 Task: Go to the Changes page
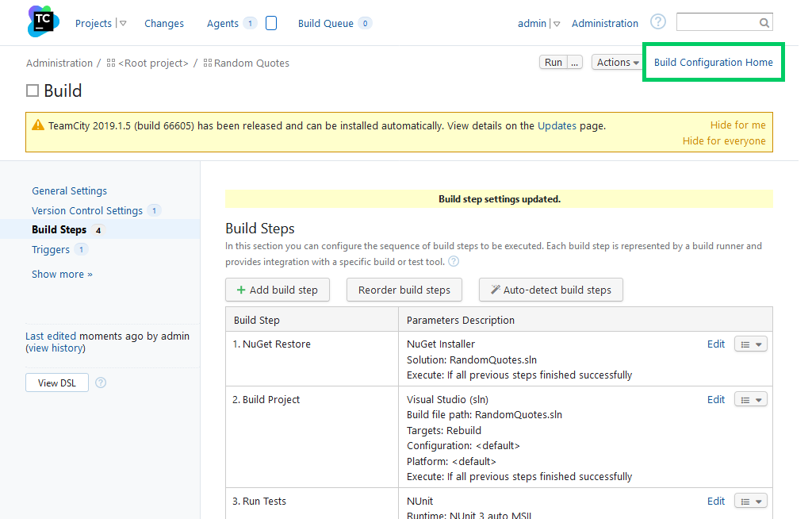(164, 23)
